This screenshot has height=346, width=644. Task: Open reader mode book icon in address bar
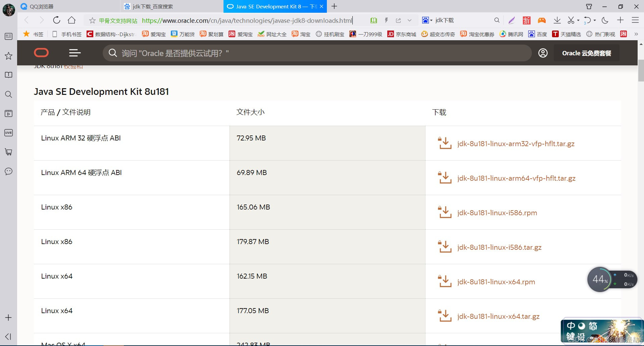(x=374, y=20)
